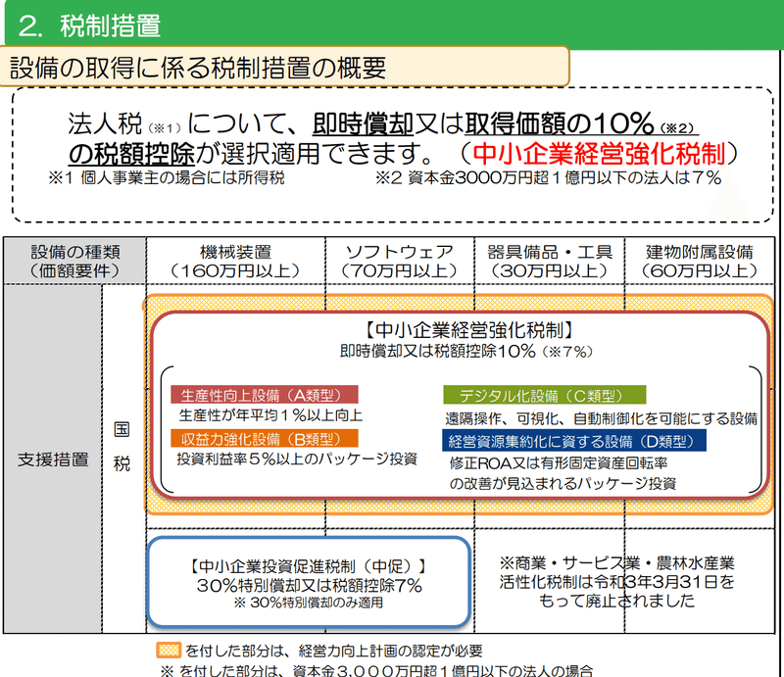Click the text '生産性が年平均1%以上向上'
Image resolution: width=784 pixels, height=677 pixels.
click(270, 415)
